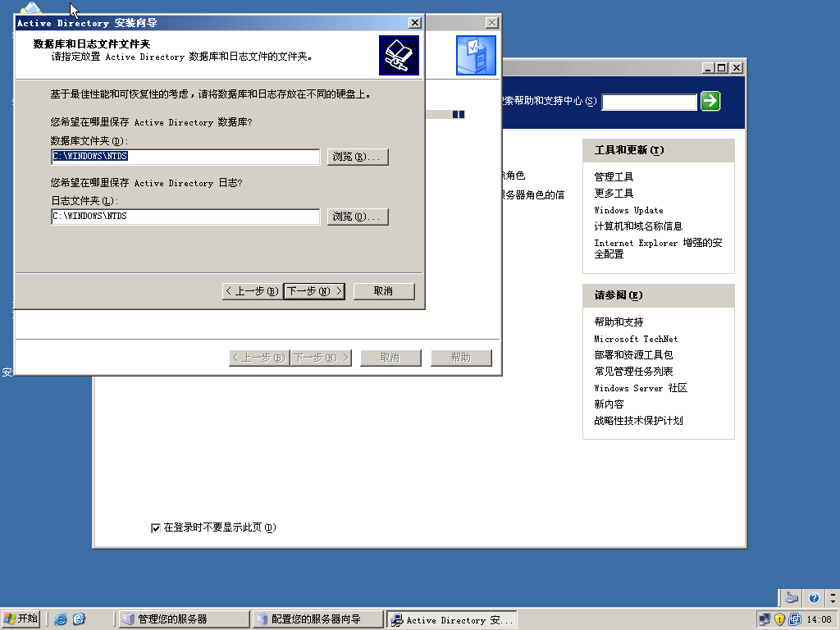Open Internet Explorer from quick launch
The image size is (840, 630).
pyautogui.click(x=61, y=619)
